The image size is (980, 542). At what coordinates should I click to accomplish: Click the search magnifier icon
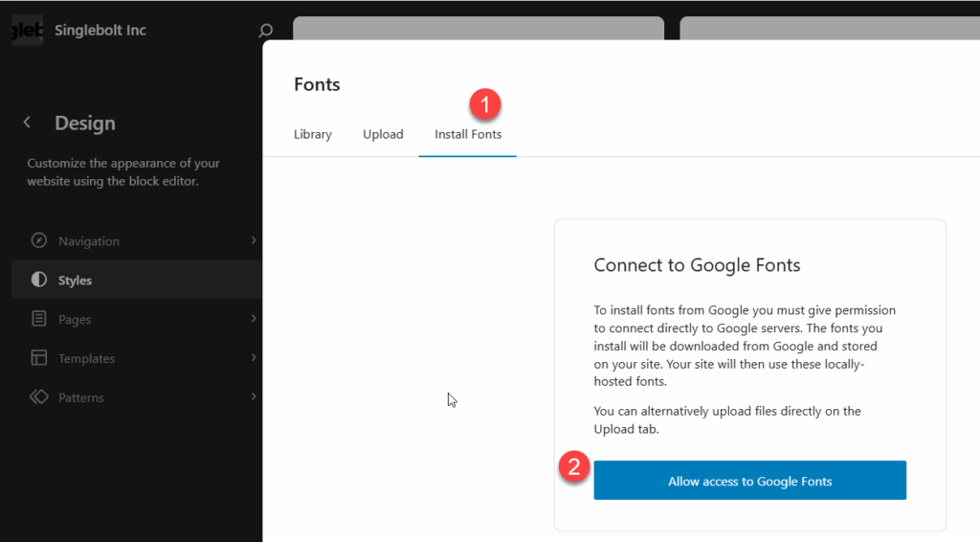pos(266,30)
